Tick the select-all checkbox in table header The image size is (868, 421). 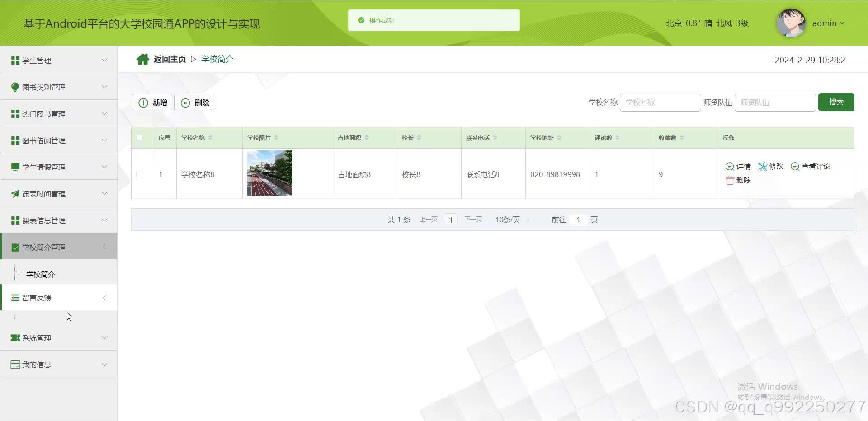139,138
